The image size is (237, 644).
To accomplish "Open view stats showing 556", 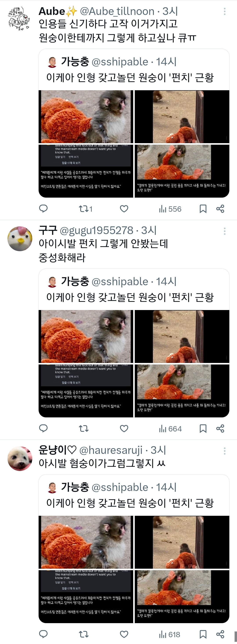I will [170, 209].
